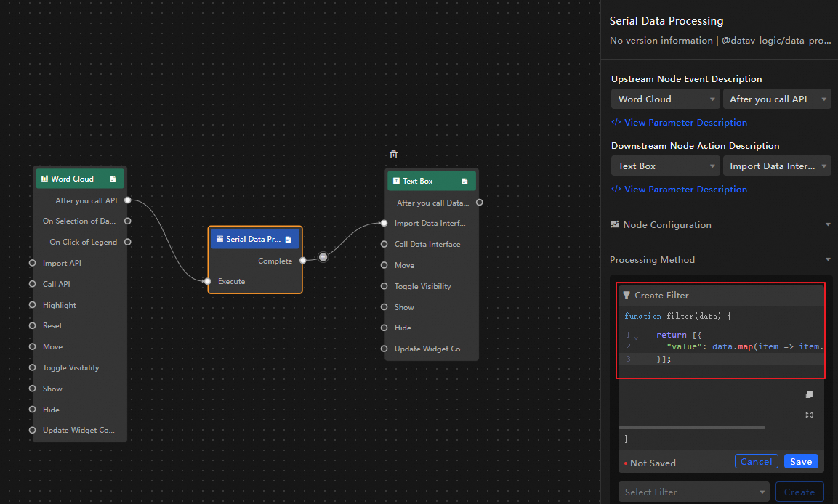The width and height of the screenshot is (838, 504).
Task: Collapse the Processing Method section
Action: [828, 260]
